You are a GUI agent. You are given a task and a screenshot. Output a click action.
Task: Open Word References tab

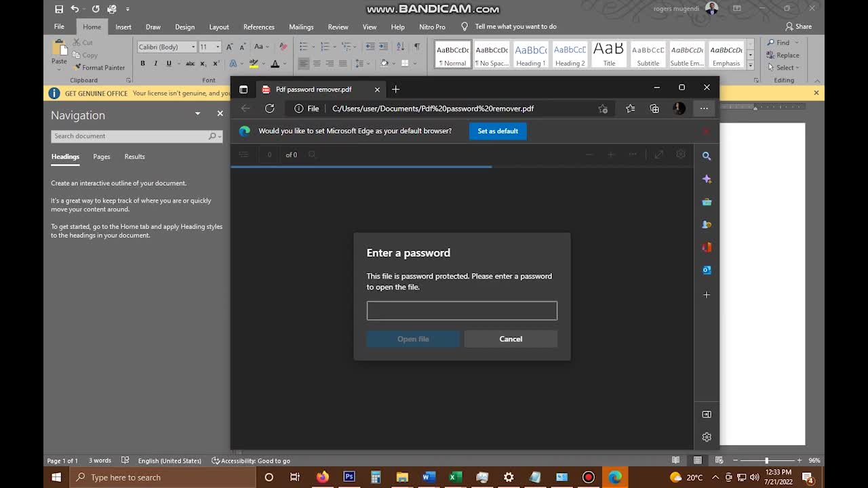tap(259, 26)
